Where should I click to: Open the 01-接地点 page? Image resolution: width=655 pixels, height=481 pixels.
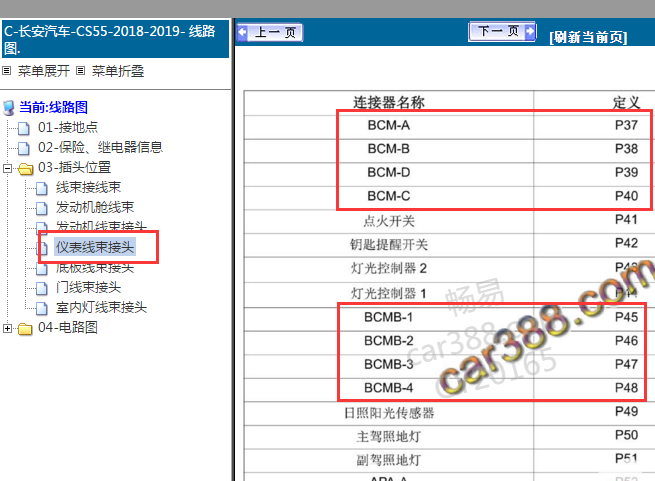click(x=68, y=127)
